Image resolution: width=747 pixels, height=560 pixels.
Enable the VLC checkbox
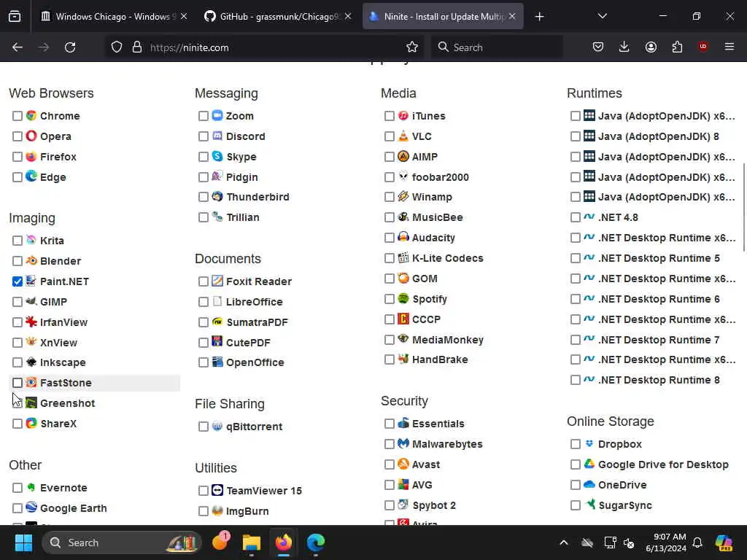pos(390,136)
